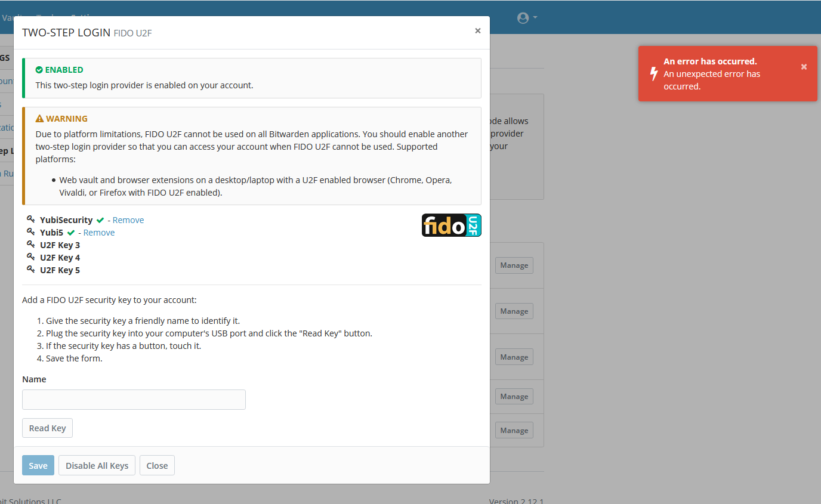This screenshot has width=821, height=504.
Task: Click the WARNING heading text
Action: 67,119
